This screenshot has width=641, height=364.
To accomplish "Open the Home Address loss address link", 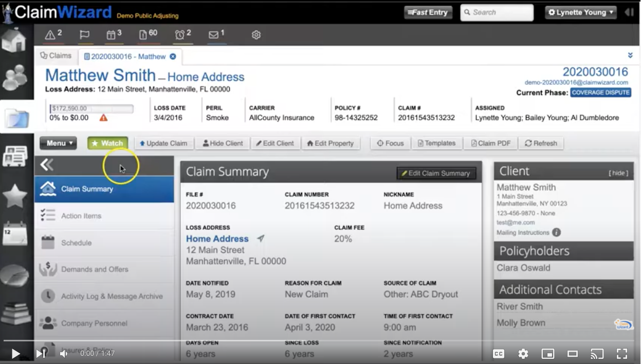I will tap(217, 239).
